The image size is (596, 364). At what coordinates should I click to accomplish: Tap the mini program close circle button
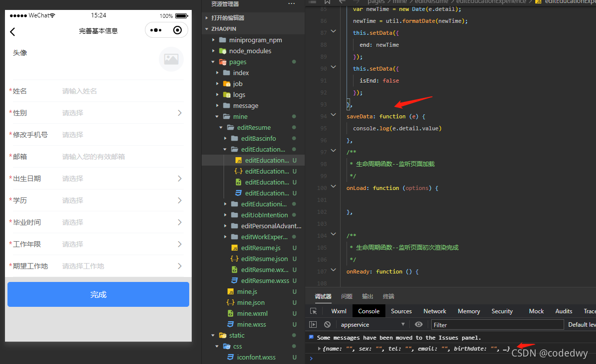pos(177,30)
